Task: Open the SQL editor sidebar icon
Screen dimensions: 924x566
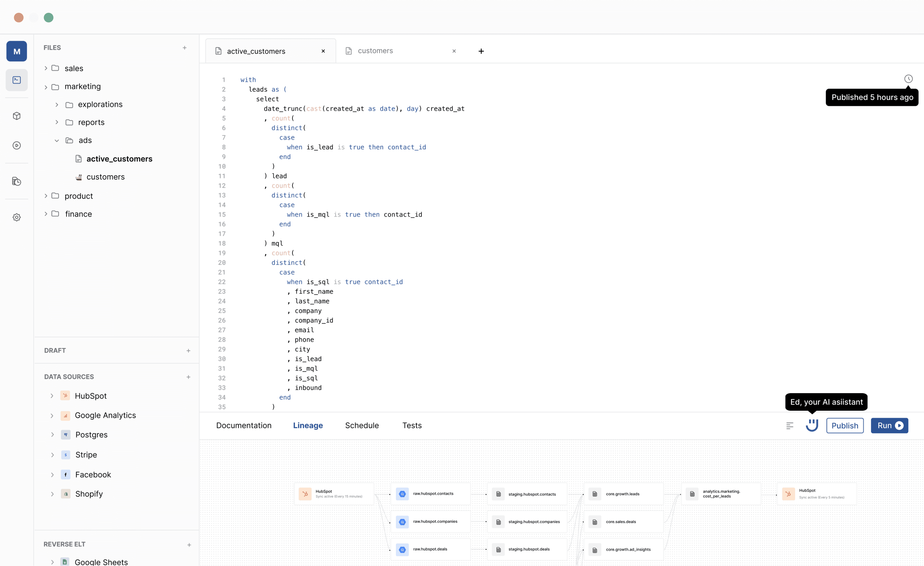Action: [17, 80]
